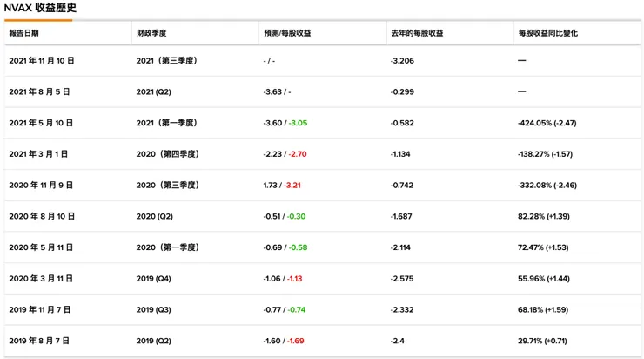Click last year's EPS -1.687
The width and height of the screenshot is (644, 359).
[401, 216]
